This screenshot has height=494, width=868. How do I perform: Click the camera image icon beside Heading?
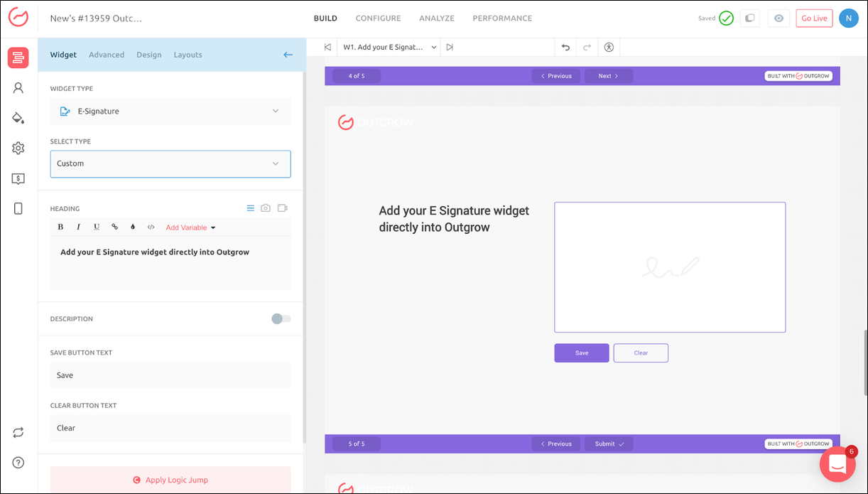[x=266, y=208]
